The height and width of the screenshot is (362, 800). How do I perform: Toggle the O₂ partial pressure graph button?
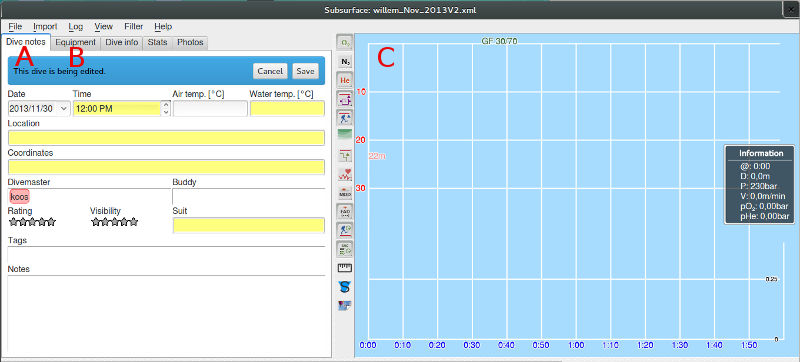345,42
